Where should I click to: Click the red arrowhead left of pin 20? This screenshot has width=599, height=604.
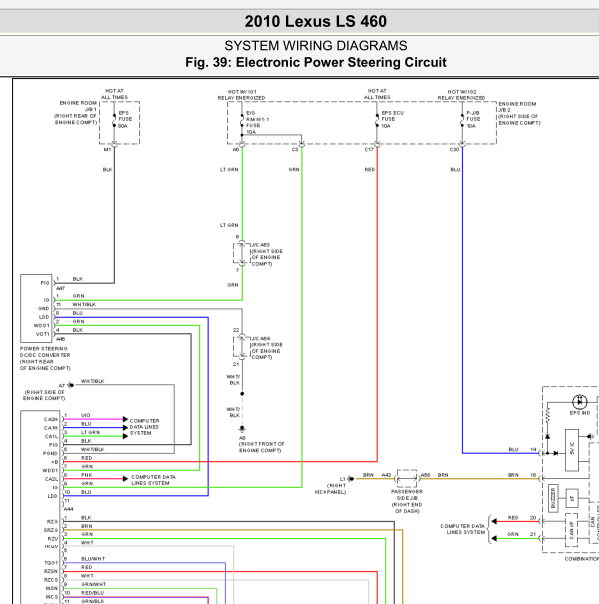494,522
